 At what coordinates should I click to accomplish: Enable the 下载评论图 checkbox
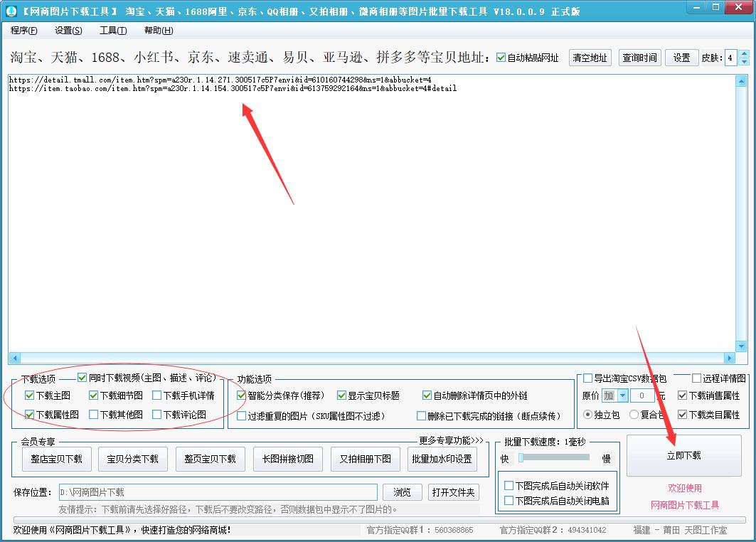click(x=156, y=414)
